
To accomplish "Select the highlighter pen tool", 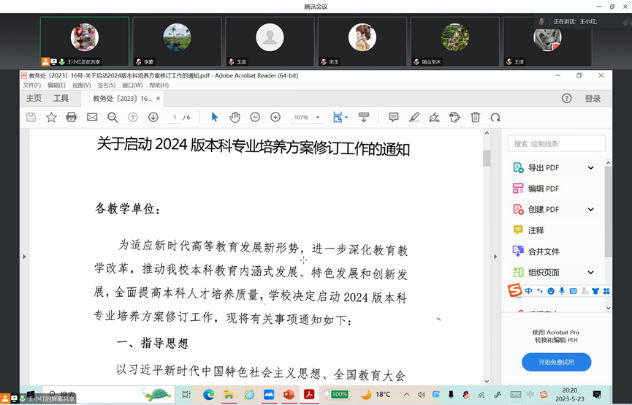I will pyautogui.click(x=414, y=117).
